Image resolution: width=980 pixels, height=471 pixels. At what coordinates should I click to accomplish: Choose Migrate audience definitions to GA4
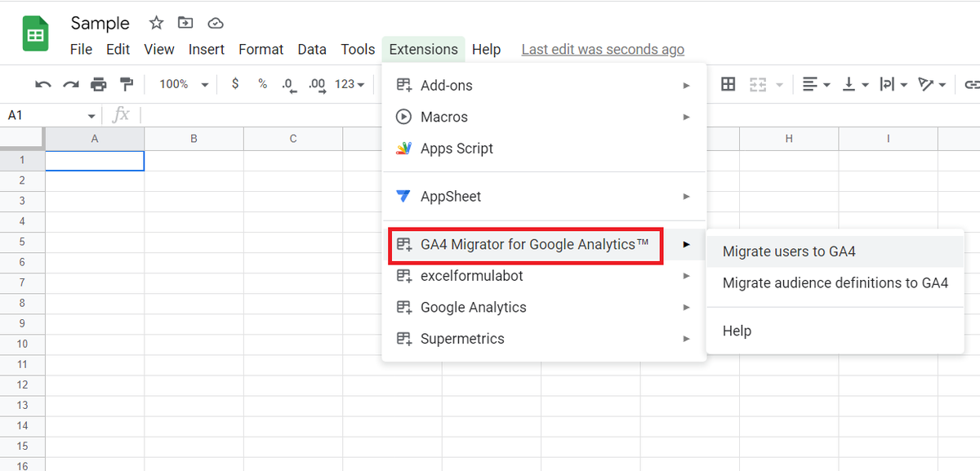835,283
